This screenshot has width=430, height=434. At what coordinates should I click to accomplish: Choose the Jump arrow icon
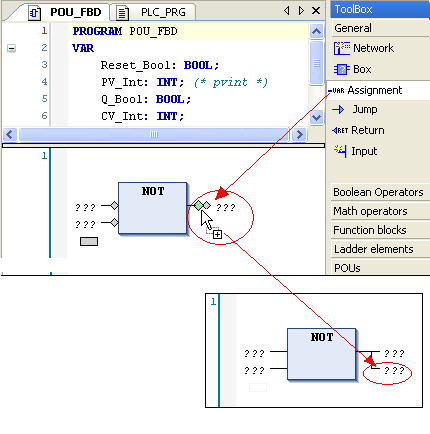pyautogui.click(x=338, y=109)
